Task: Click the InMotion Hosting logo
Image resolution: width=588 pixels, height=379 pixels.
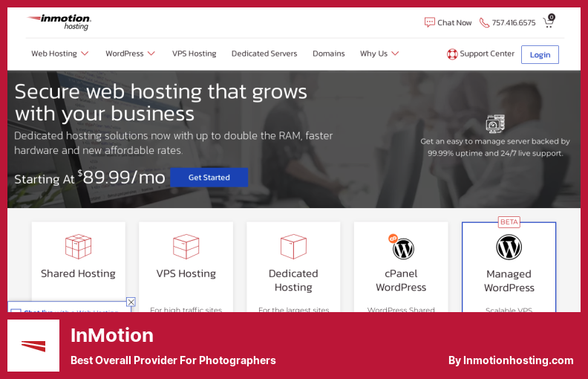Action: click(59, 22)
